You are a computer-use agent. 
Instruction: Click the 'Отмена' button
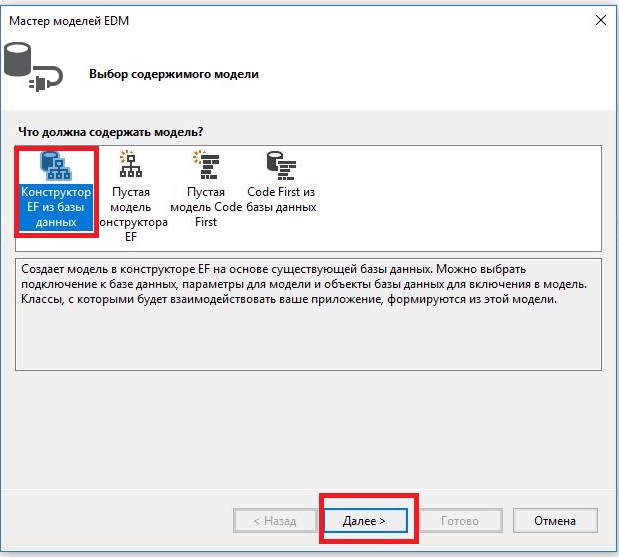[x=554, y=521]
